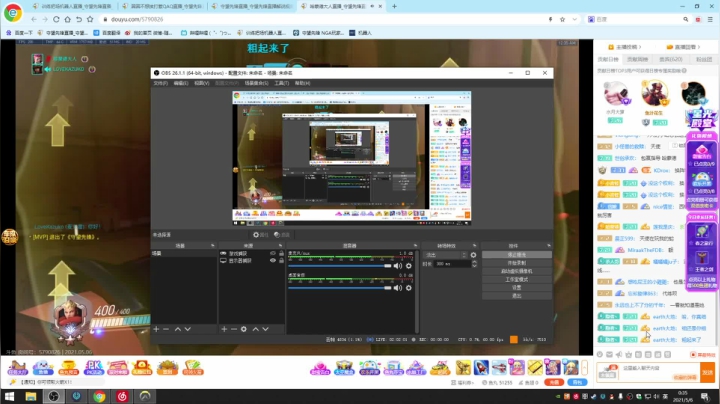Move selected source up in Sources panel

point(256,329)
